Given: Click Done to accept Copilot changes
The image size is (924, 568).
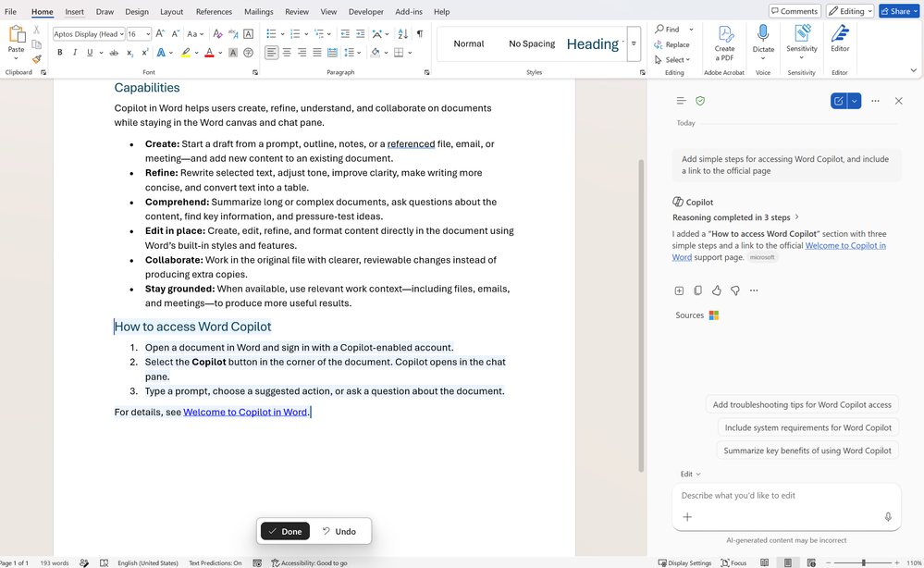Looking at the screenshot, I should 285,532.
